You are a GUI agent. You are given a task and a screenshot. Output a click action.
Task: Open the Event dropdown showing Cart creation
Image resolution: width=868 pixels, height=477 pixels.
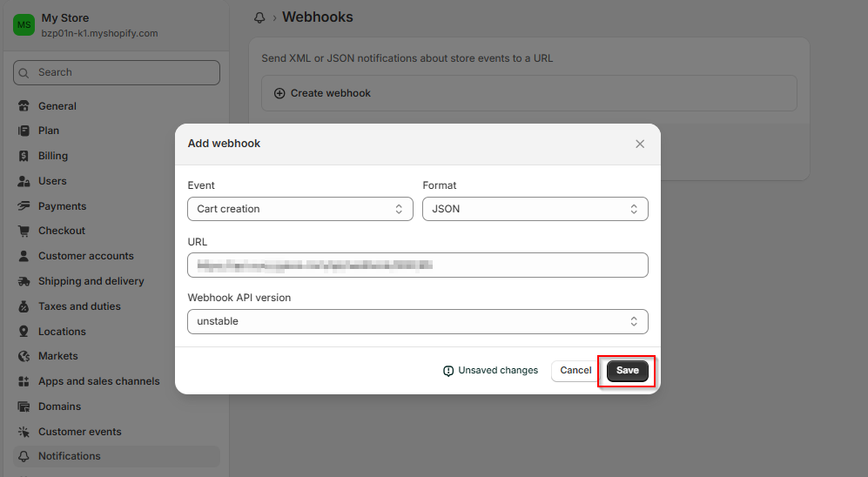[299, 209]
